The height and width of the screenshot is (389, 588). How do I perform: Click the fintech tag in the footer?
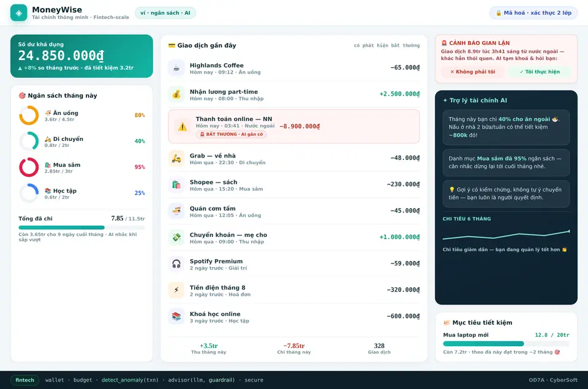(x=24, y=380)
